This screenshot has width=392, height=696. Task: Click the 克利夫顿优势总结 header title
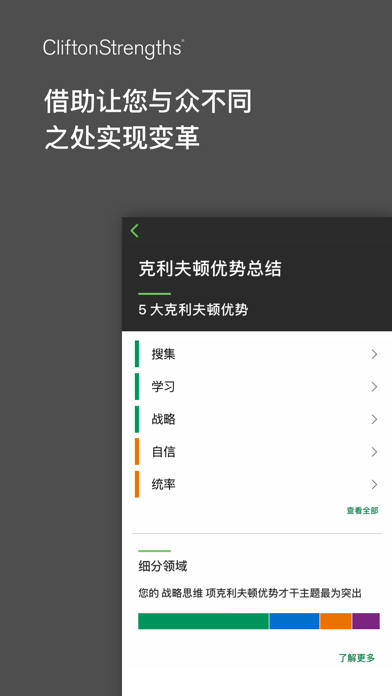tap(210, 269)
